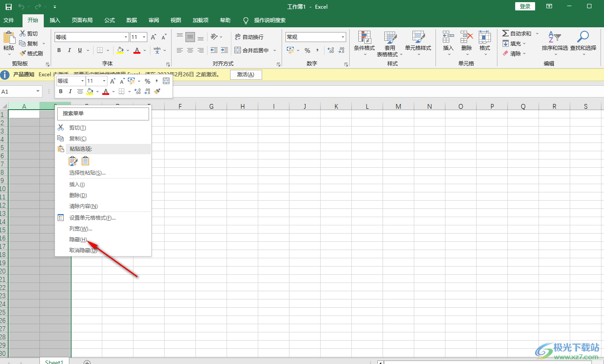This screenshot has width=604, height=364.
Task: Toggle center horizontal alignment in ribbon
Action: [190, 50]
